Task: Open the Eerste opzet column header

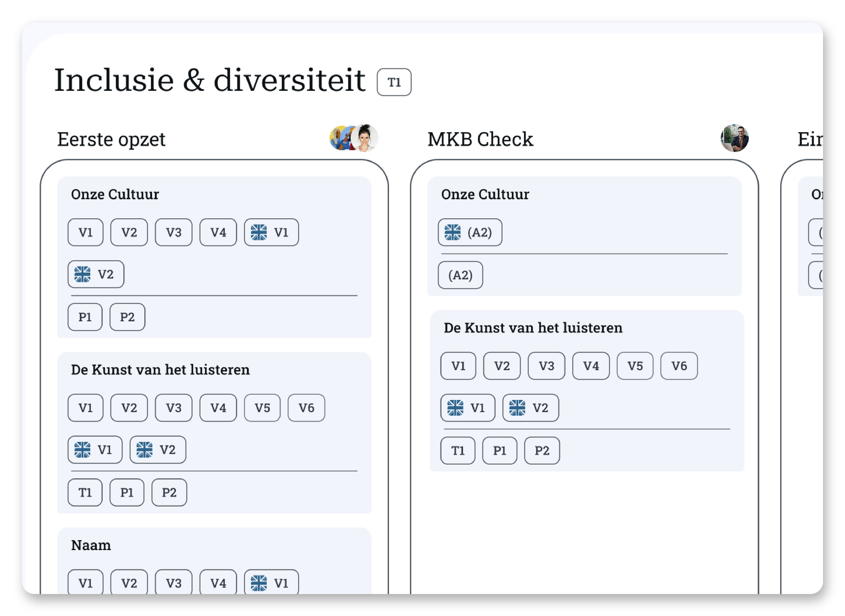Action: pos(111,140)
